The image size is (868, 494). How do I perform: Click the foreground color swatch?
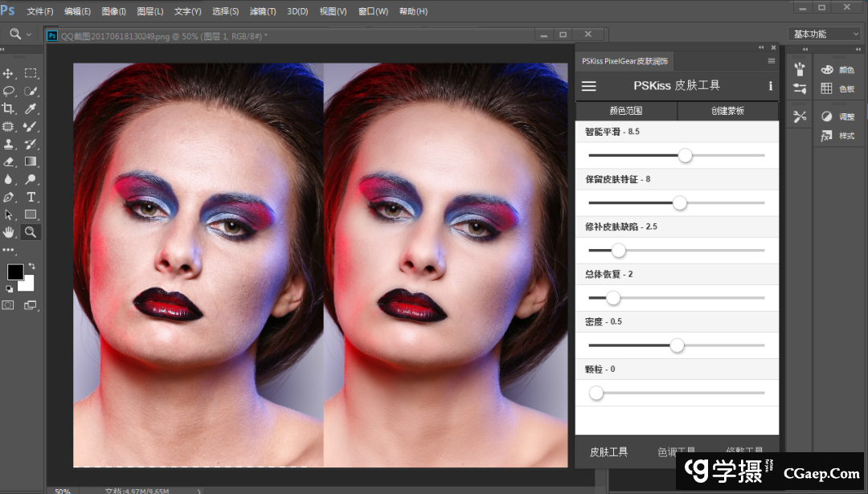click(15, 272)
